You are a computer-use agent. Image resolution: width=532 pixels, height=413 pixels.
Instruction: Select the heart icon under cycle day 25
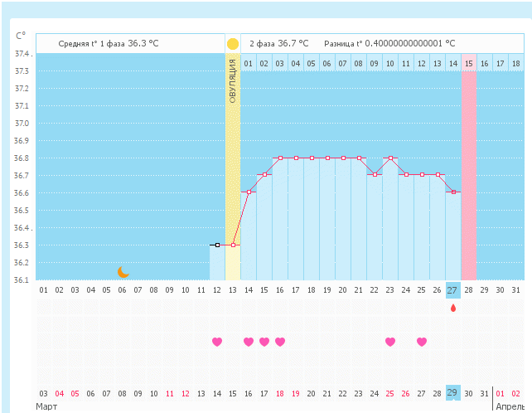tap(422, 342)
